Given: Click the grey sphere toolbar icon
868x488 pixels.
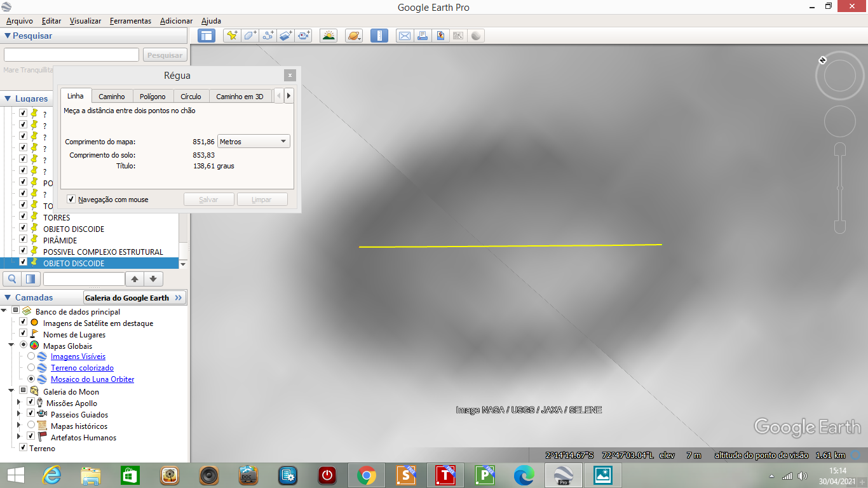Looking at the screenshot, I should 476,36.
